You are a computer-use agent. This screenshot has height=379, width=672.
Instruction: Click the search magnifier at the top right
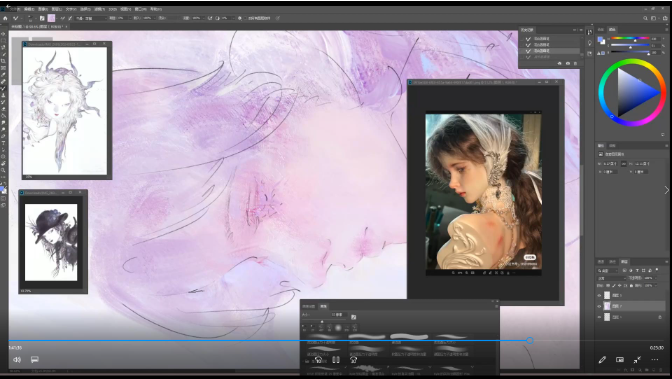click(645, 18)
